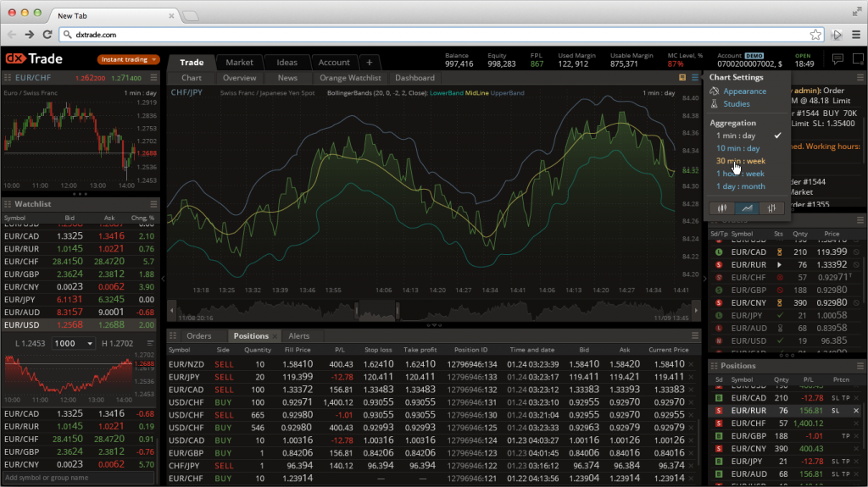Switch to the Market tab
The image size is (868, 487).
pos(239,62)
